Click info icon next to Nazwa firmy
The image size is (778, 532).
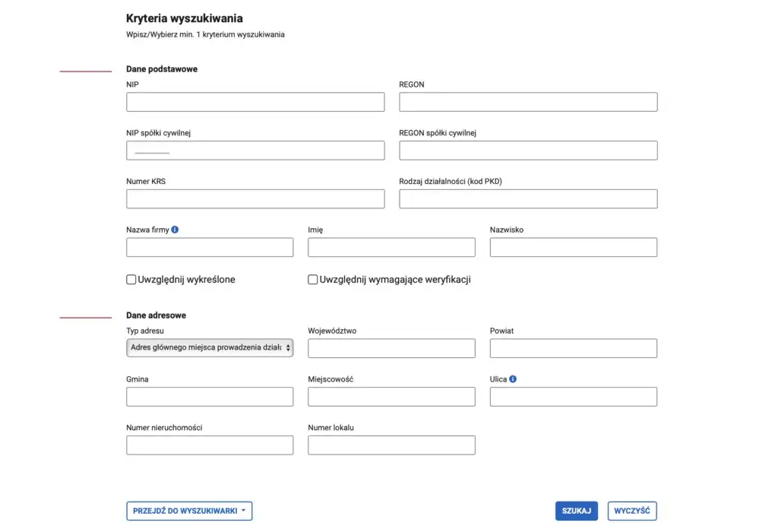coord(176,230)
